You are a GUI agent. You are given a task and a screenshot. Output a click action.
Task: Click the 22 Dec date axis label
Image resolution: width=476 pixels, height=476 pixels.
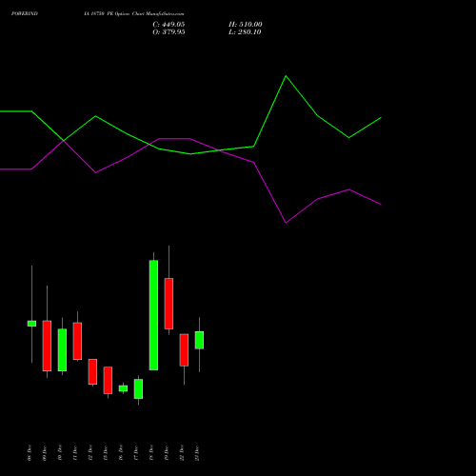(182, 453)
